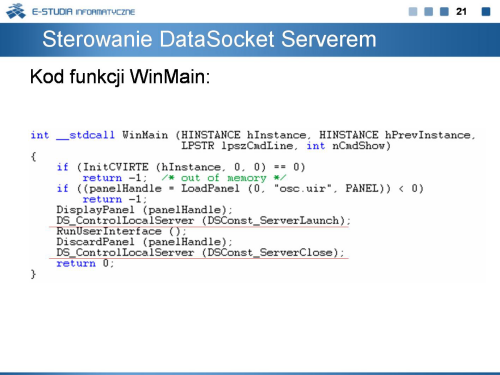The width and height of the screenshot is (500, 375).
Task: Click the Sterowanie DataSocket Serverem title
Action: [x=209, y=39]
